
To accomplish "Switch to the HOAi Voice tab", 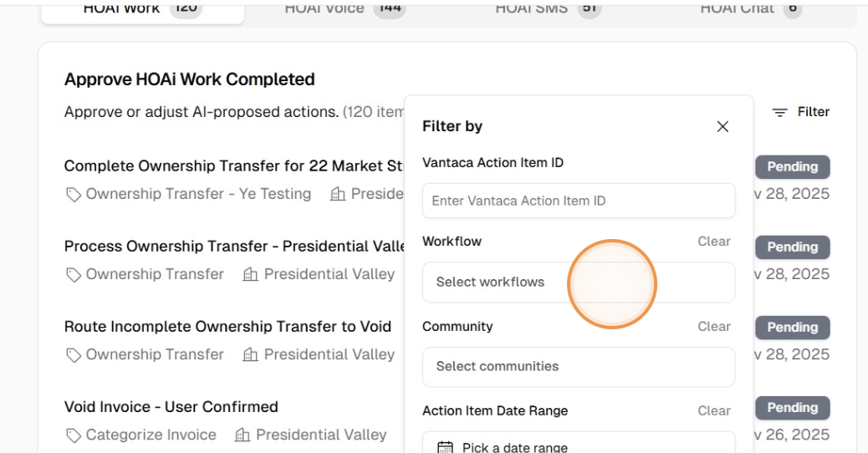I will coord(344,8).
